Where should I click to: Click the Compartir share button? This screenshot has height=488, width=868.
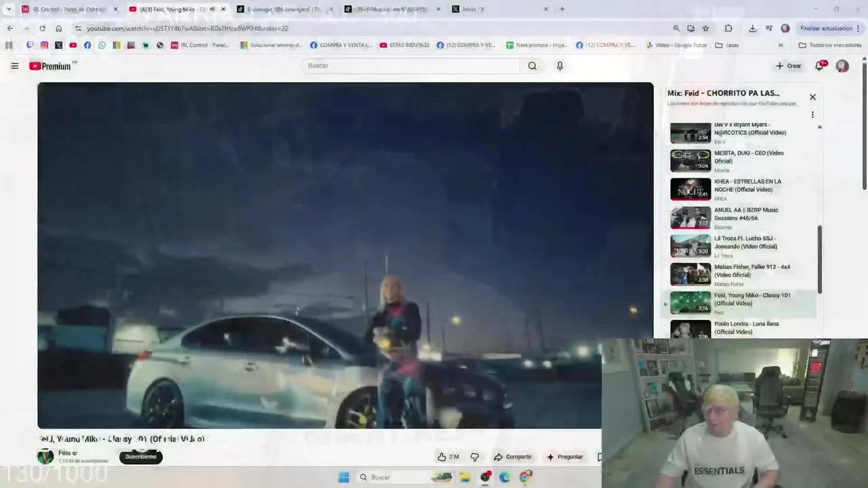click(x=513, y=457)
